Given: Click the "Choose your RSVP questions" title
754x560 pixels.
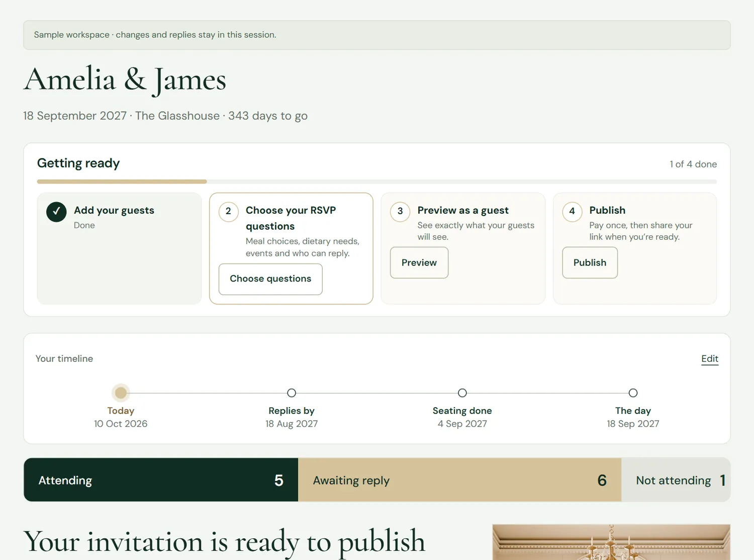Looking at the screenshot, I should 291,218.
